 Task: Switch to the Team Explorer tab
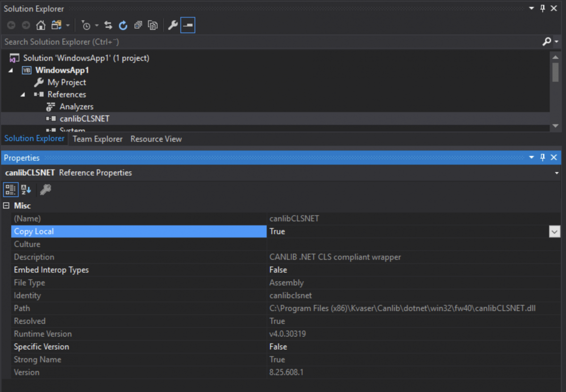coord(97,139)
